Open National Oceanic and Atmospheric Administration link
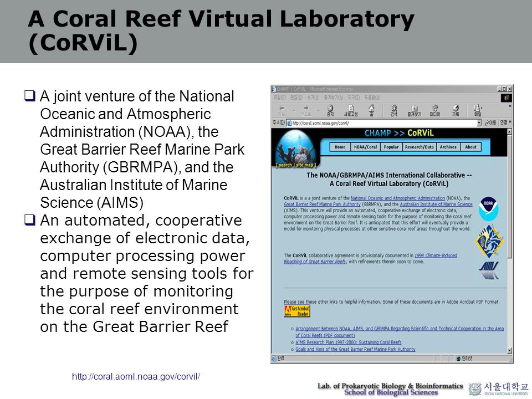The height and width of the screenshot is (399, 532). [x=398, y=198]
